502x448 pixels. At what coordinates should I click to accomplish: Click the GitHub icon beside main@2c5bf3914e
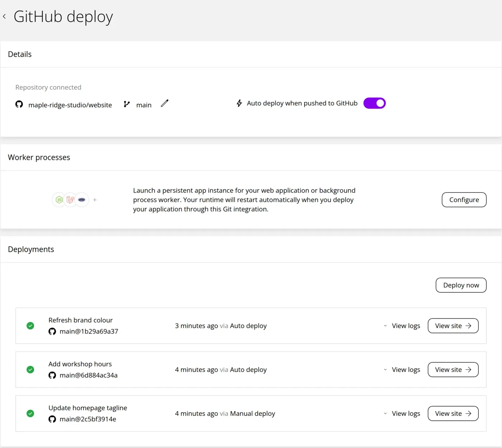coord(52,419)
